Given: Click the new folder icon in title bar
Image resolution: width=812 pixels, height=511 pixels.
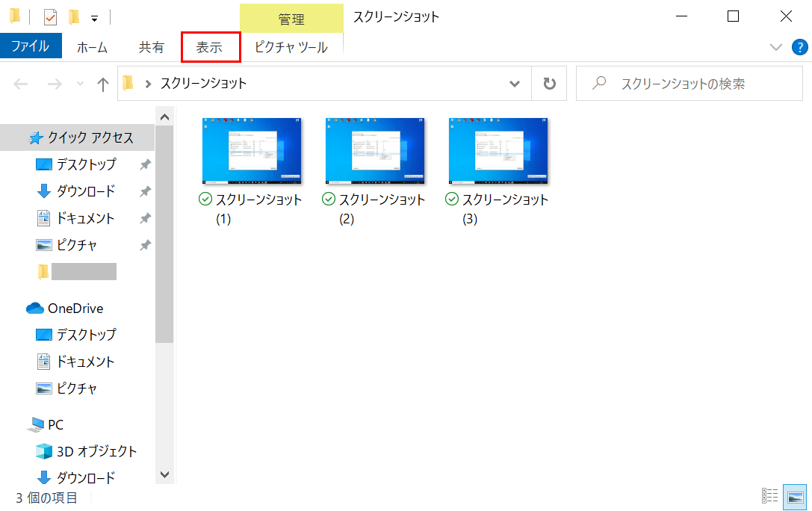Looking at the screenshot, I should coord(74,17).
